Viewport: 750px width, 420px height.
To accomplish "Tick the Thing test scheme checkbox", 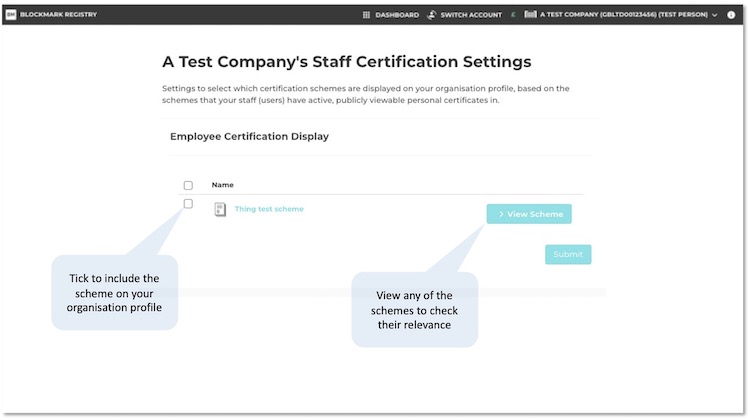I will click(188, 204).
